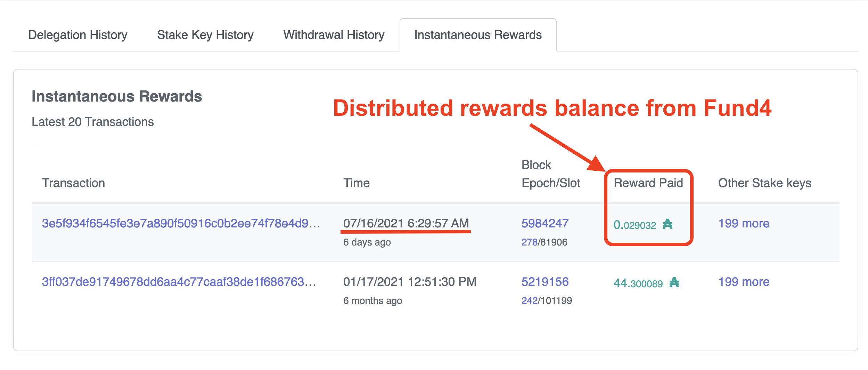Click the 01/17/2021 12:51:30 PM timestamp
The height and width of the screenshot is (370, 868).
pos(410,282)
